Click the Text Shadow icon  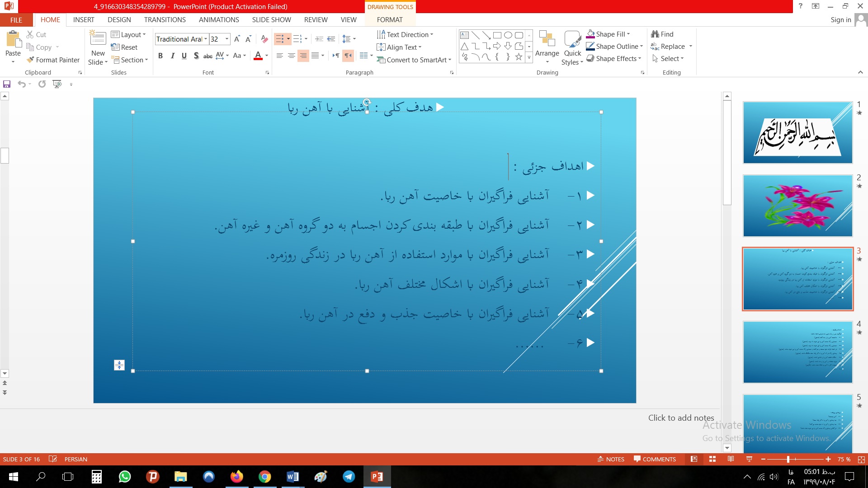click(x=196, y=56)
